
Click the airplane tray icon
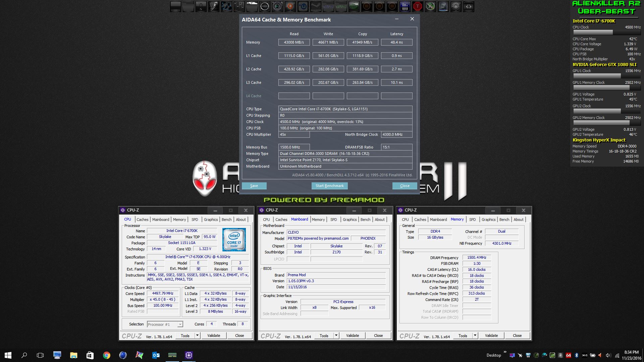click(x=520, y=355)
